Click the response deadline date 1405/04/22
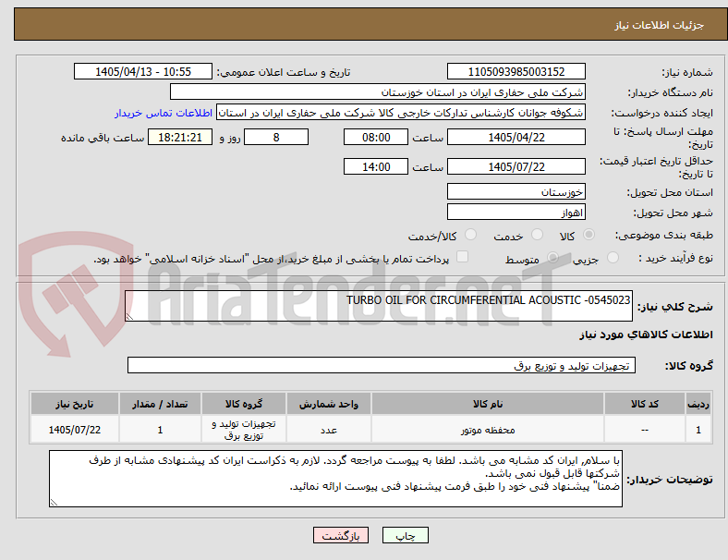Viewport: 728px width, 560px height. pos(516,137)
